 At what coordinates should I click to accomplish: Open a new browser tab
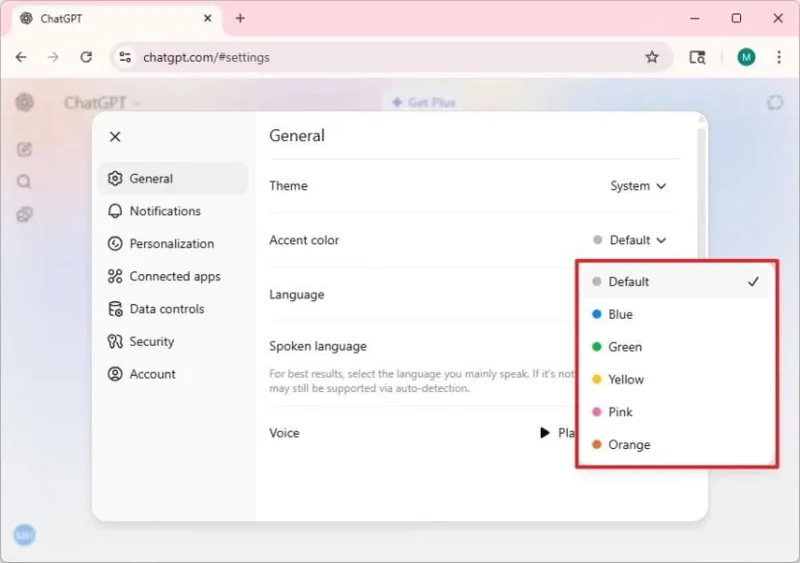(x=240, y=18)
